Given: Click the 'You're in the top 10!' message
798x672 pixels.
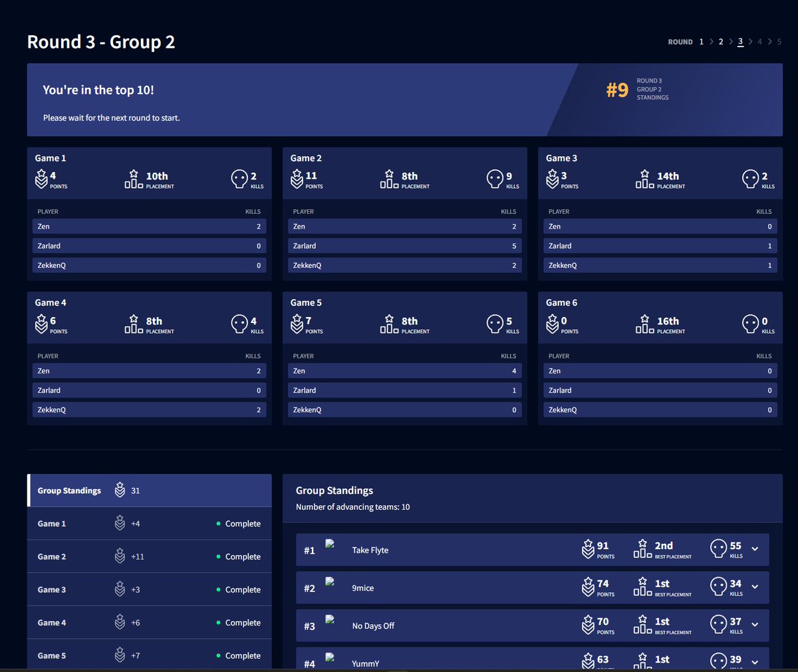Looking at the screenshot, I should point(98,90).
